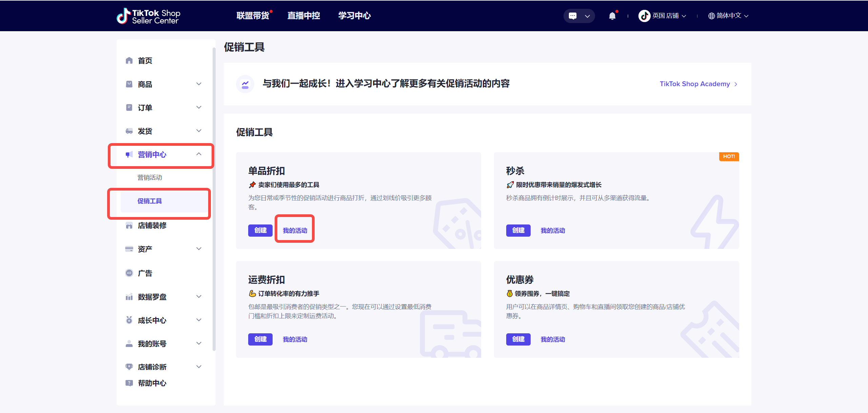Open the chat message icon in top bar
Image resolution: width=868 pixels, height=413 pixels.
[573, 16]
